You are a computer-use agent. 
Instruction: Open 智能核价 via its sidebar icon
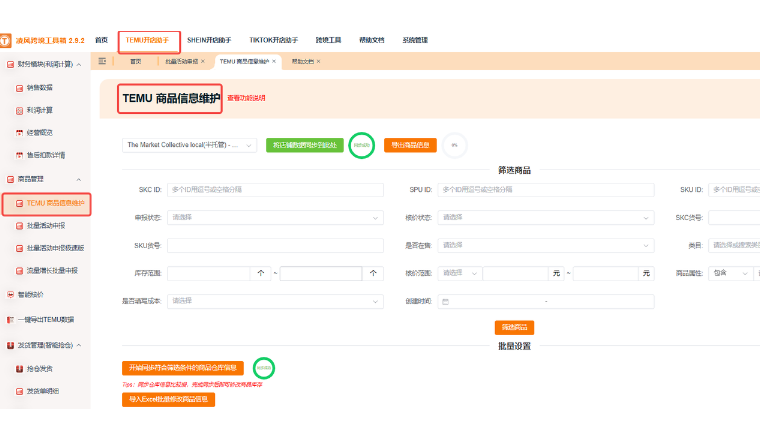tap(10, 295)
